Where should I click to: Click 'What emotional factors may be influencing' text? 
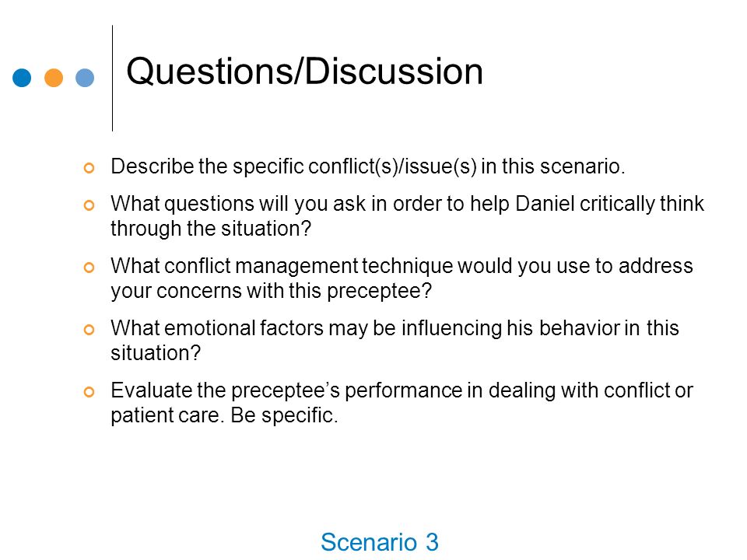(x=307, y=328)
